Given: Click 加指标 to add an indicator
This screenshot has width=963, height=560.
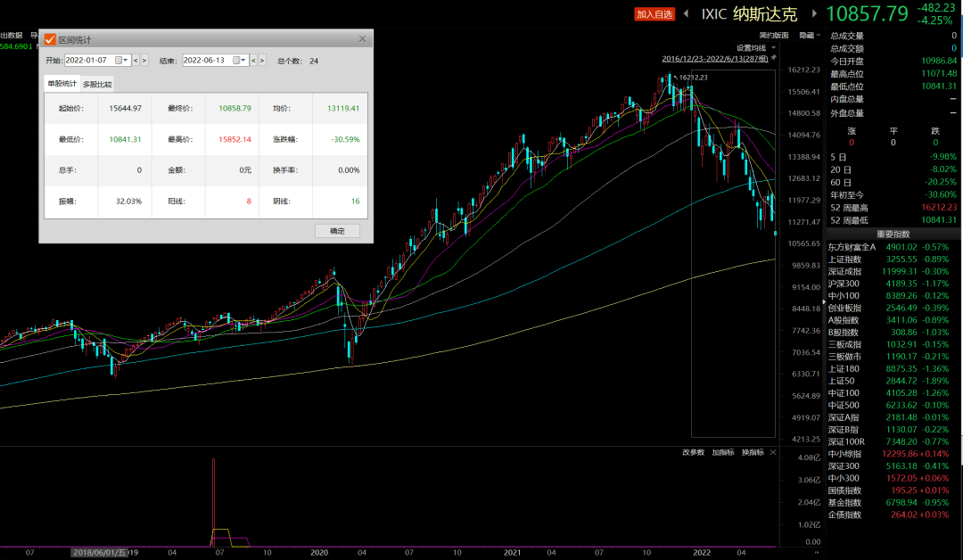Looking at the screenshot, I should tap(722, 453).
